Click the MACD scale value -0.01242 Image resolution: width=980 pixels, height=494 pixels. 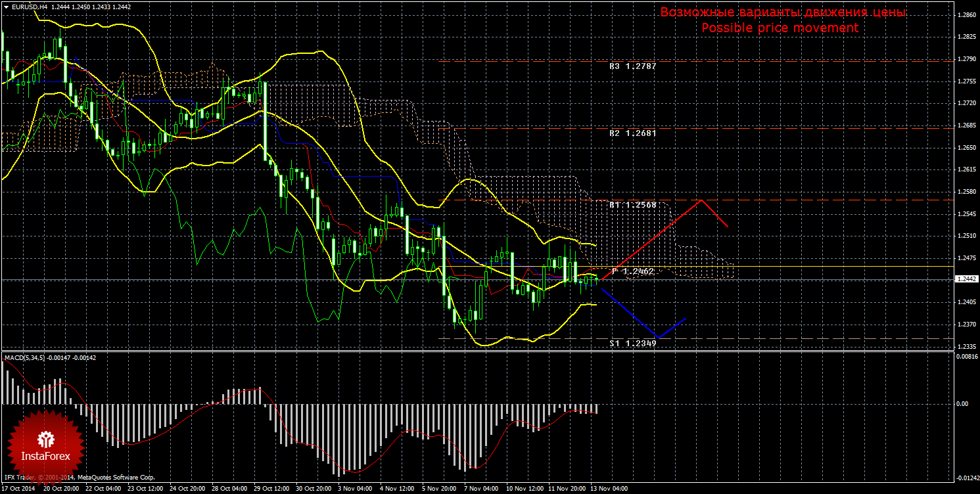pos(967,478)
